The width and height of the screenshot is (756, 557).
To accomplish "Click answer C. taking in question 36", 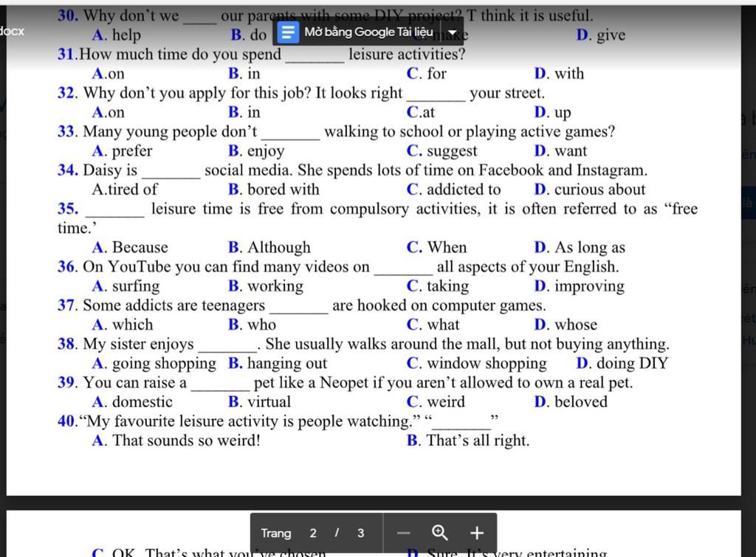I will (438, 286).
